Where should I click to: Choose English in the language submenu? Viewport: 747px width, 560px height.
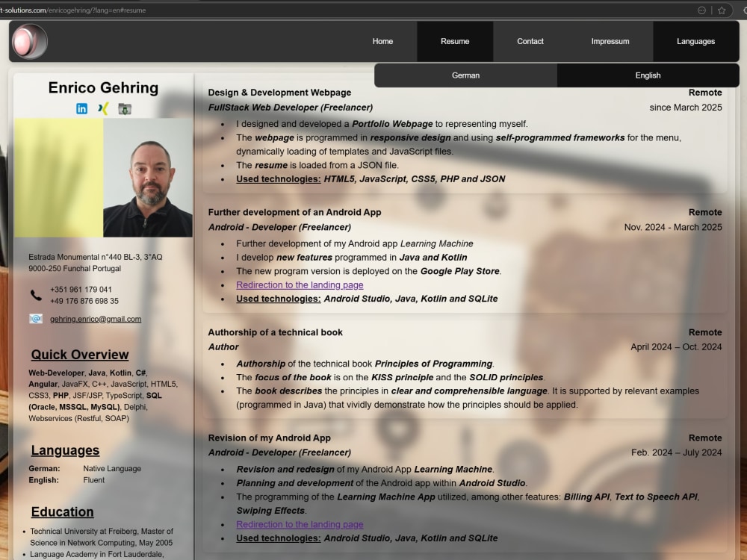(x=648, y=75)
